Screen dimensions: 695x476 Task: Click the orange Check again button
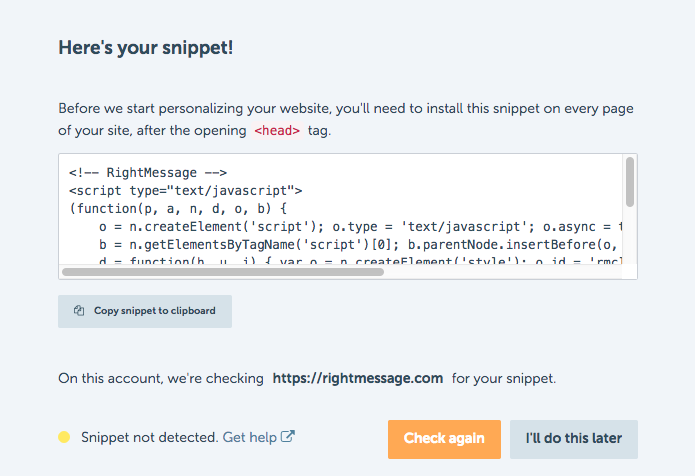coord(444,439)
